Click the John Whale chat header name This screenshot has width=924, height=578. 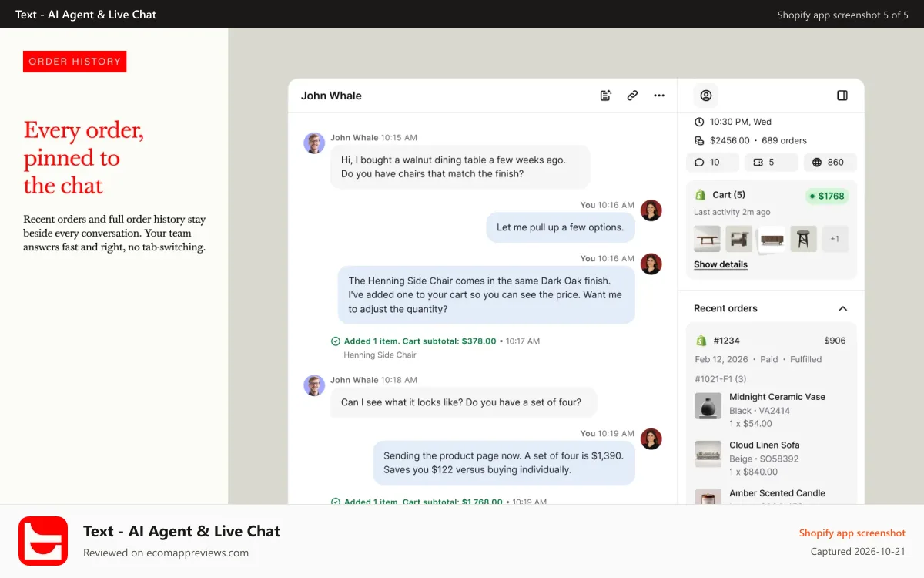pyautogui.click(x=331, y=96)
